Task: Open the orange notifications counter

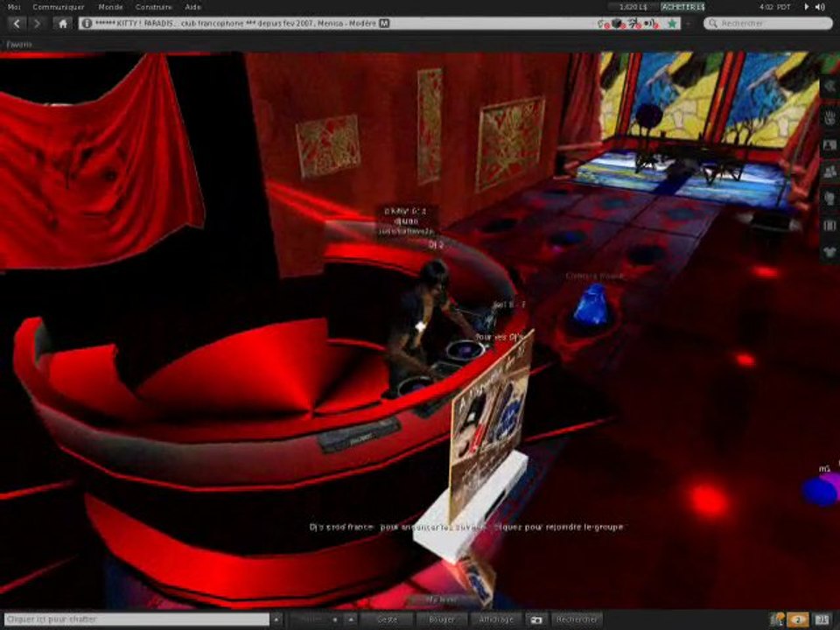Action: 798,619
